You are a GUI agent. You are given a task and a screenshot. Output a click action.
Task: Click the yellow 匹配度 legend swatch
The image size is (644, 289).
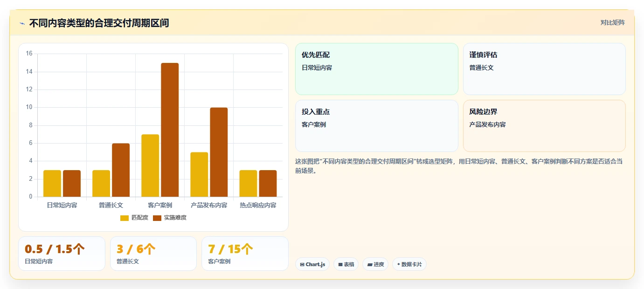[x=125, y=218]
